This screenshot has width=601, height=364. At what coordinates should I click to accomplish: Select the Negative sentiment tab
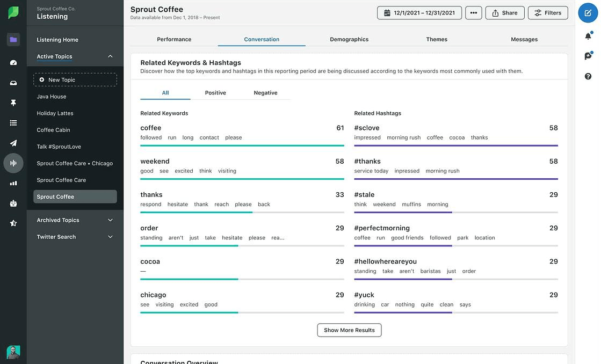tap(265, 93)
